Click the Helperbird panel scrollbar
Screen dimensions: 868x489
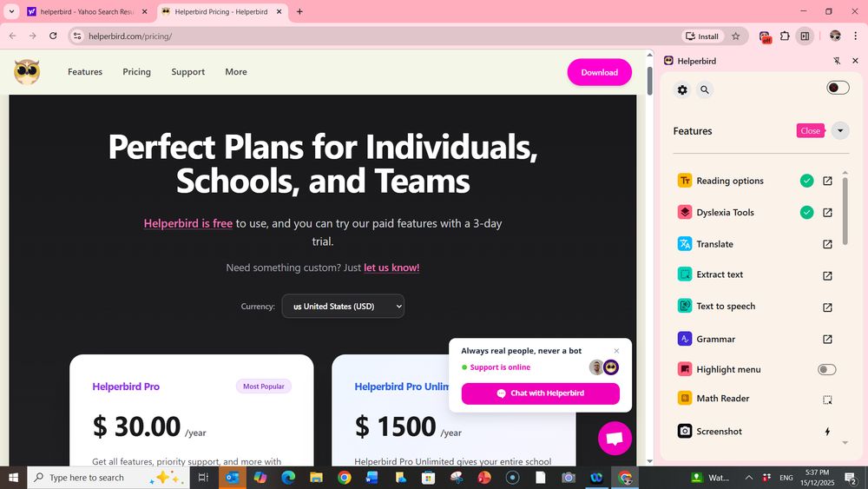pyautogui.click(x=845, y=210)
